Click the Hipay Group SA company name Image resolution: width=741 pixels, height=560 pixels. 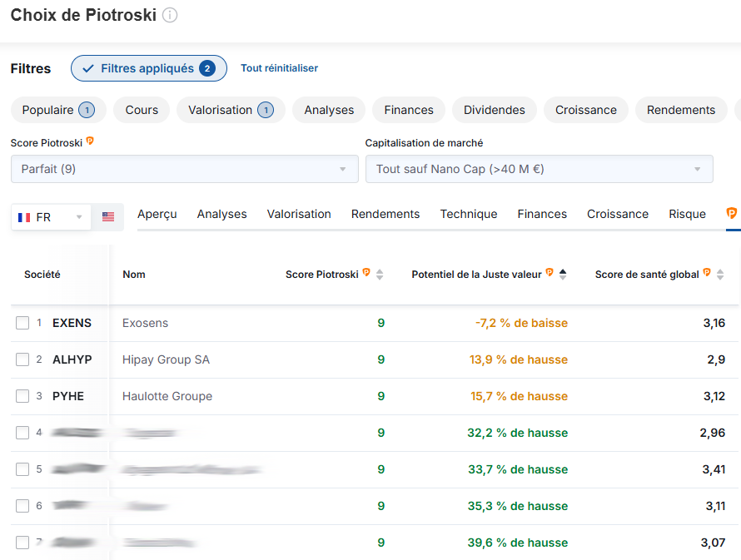coord(166,359)
